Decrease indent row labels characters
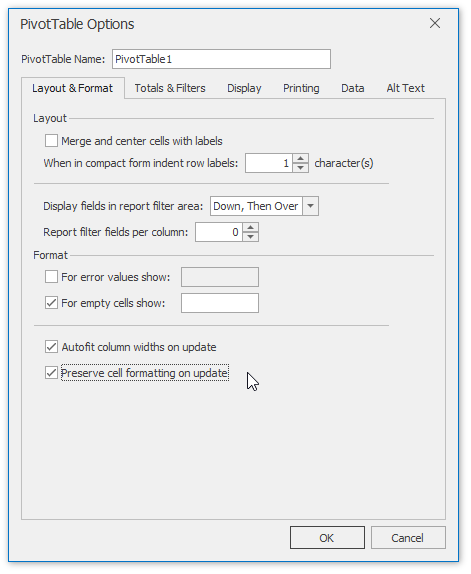The image size is (471, 574). click(300, 168)
